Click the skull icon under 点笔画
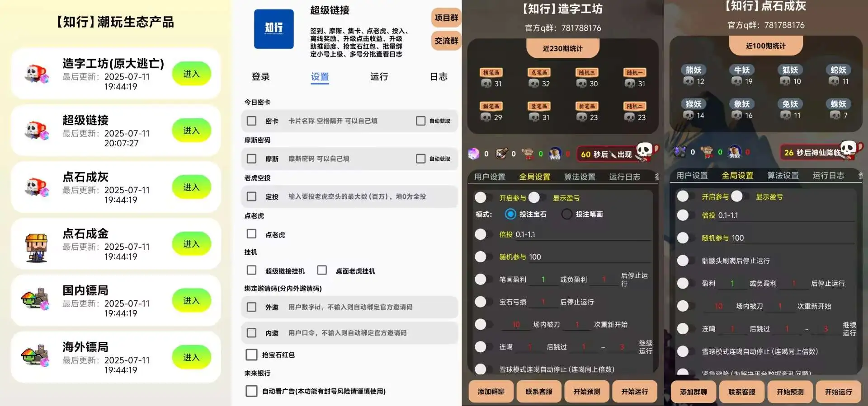 click(534, 84)
